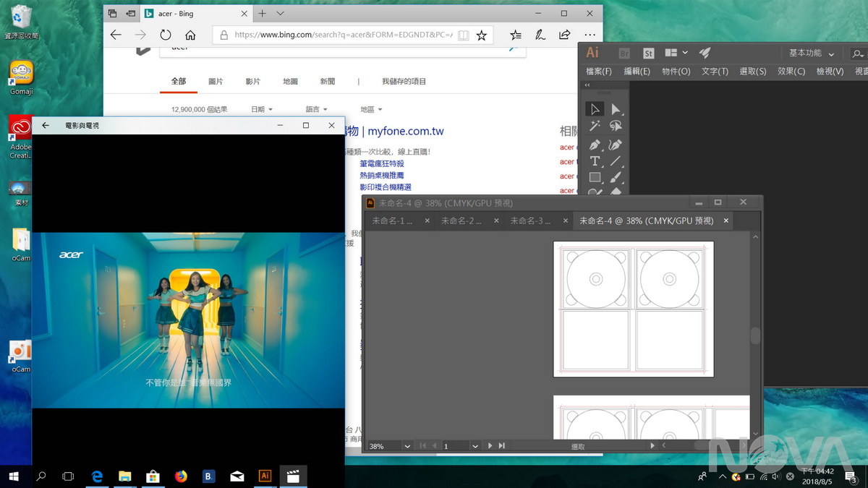
Task: Open the 38% zoom level dropdown
Action: (x=407, y=446)
